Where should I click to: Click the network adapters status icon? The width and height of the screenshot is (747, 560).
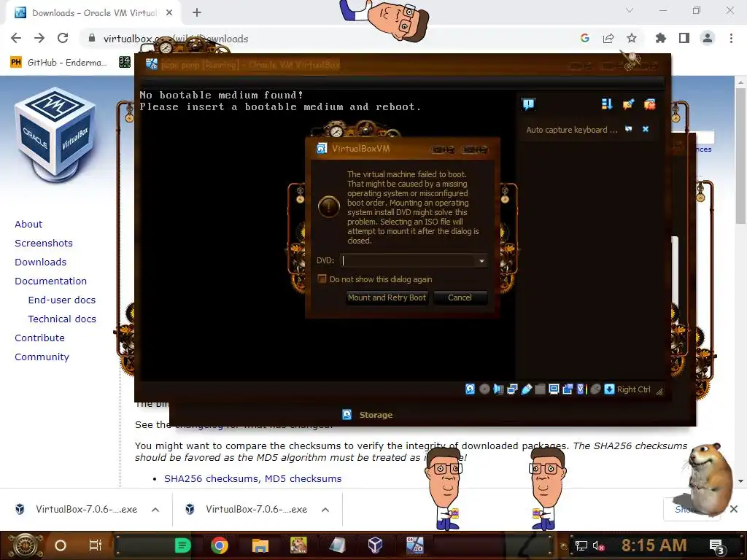coord(512,389)
